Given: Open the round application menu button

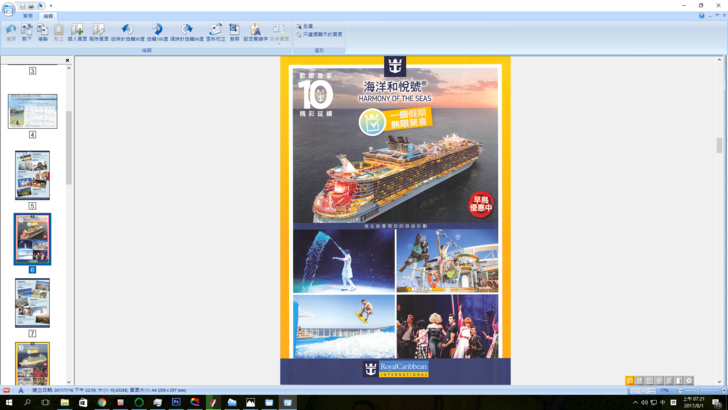Looking at the screenshot, I should tap(8, 8).
